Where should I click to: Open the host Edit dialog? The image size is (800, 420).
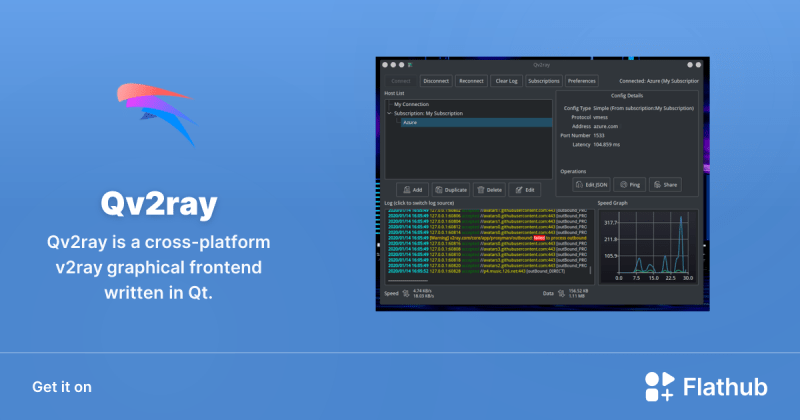coord(524,190)
